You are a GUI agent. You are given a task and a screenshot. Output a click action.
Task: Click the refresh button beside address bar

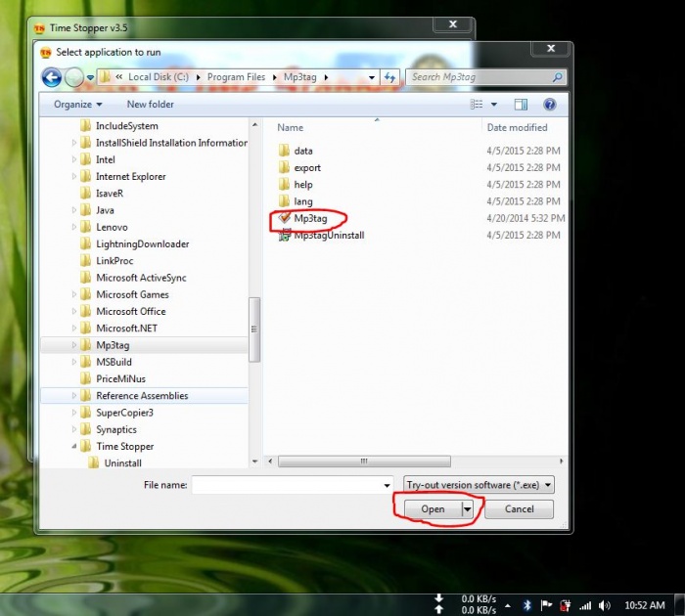point(390,77)
